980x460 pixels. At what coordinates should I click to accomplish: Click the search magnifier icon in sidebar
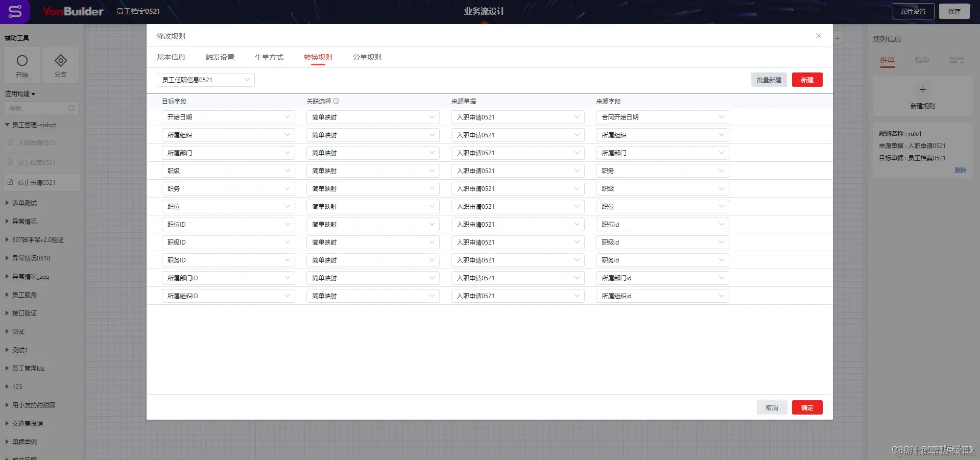71,108
